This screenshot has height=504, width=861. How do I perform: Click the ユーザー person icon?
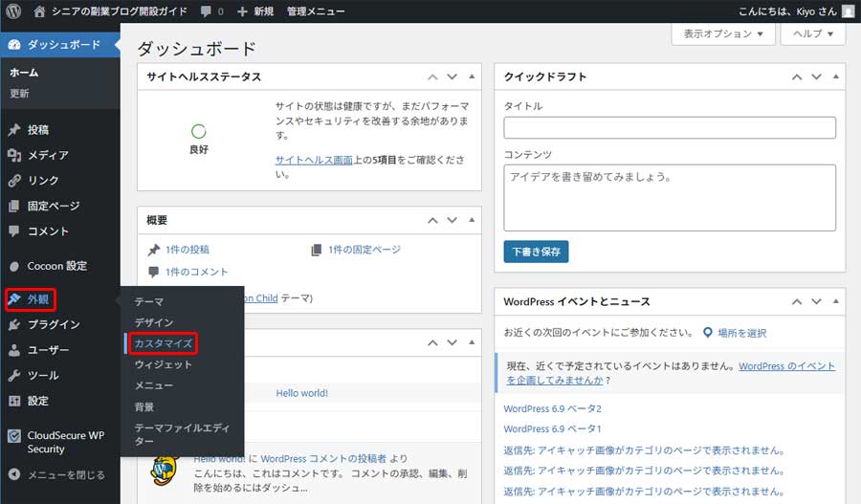point(14,350)
